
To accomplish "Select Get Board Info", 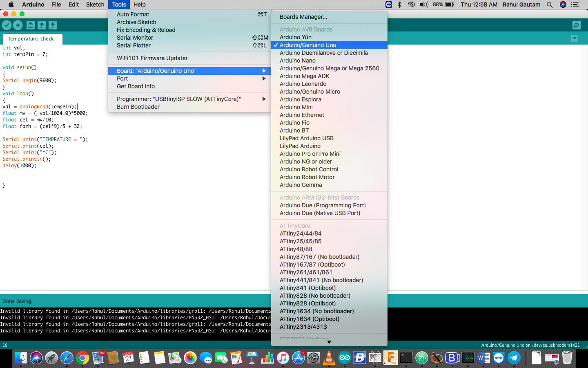I will click(189, 86).
